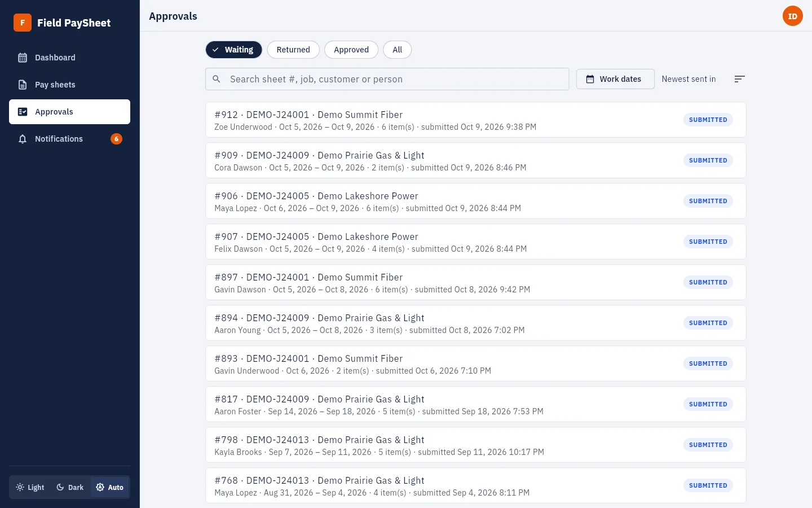Click SUBMITTED badge on sheet #907
This screenshot has width=812, height=508.
708,242
